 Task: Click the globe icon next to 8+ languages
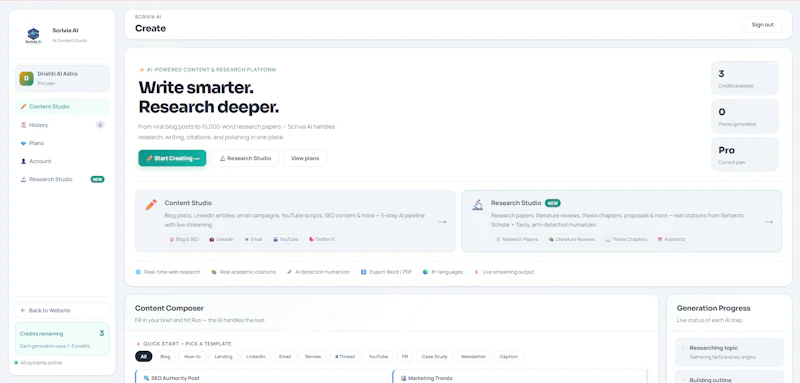click(x=426, y=272)
